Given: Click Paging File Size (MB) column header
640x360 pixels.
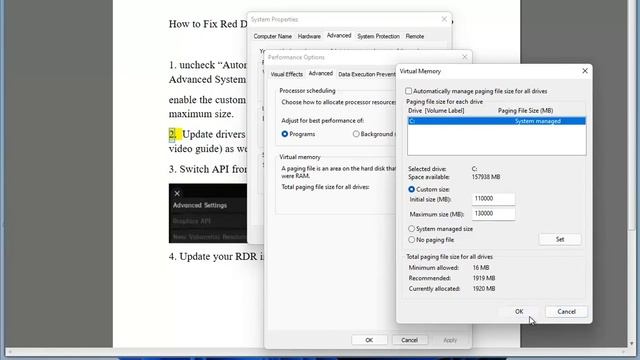Looking at the screenshot, I should pos(525,111).
